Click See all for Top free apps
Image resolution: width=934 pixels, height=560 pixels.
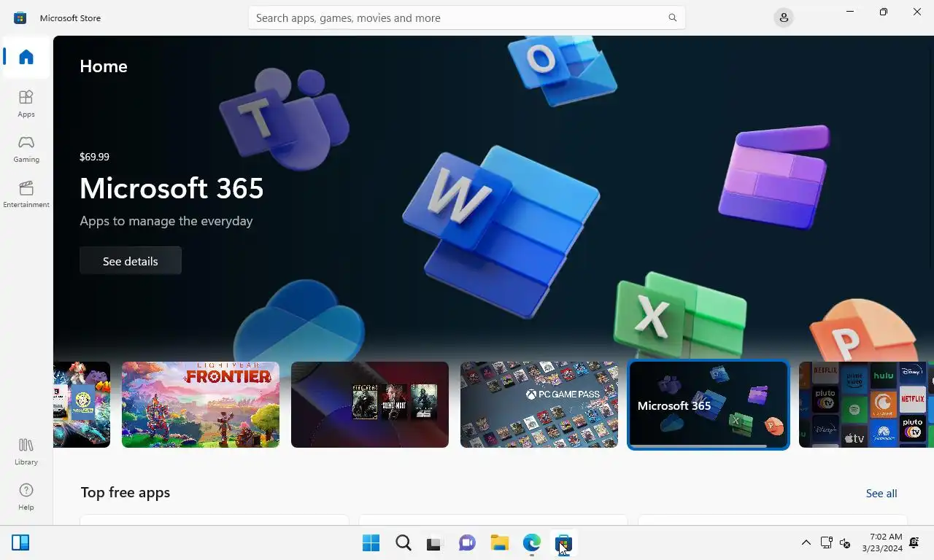click(x=881, y=494)
